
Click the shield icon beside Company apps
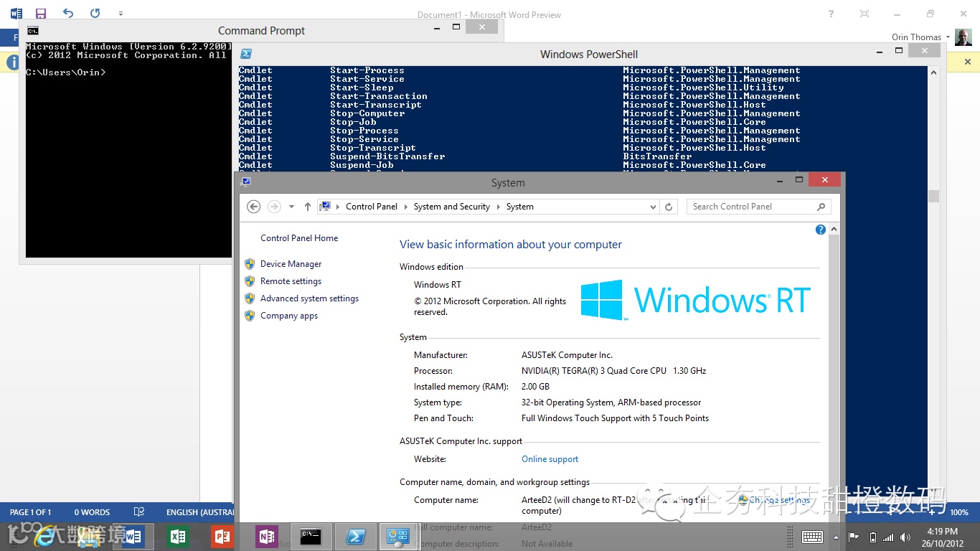(250, 316)
